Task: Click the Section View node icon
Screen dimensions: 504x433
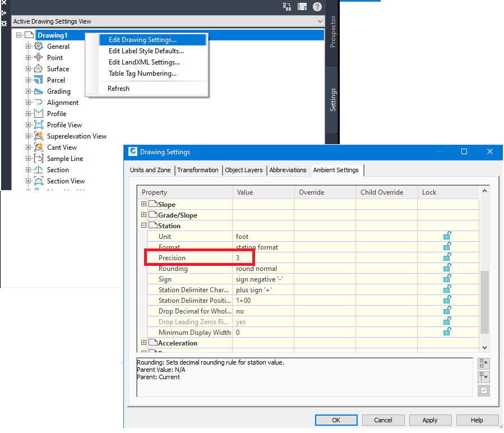Action: tap(39, 181)
